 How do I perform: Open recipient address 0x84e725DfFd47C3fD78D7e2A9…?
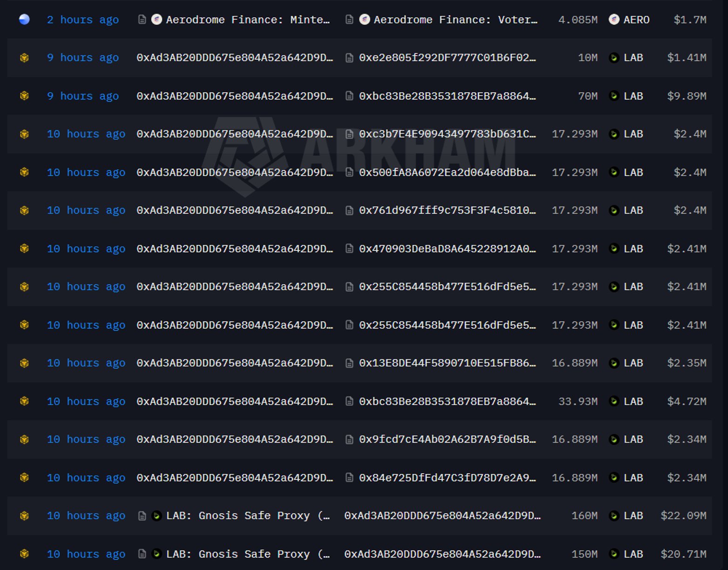(447, 477)
